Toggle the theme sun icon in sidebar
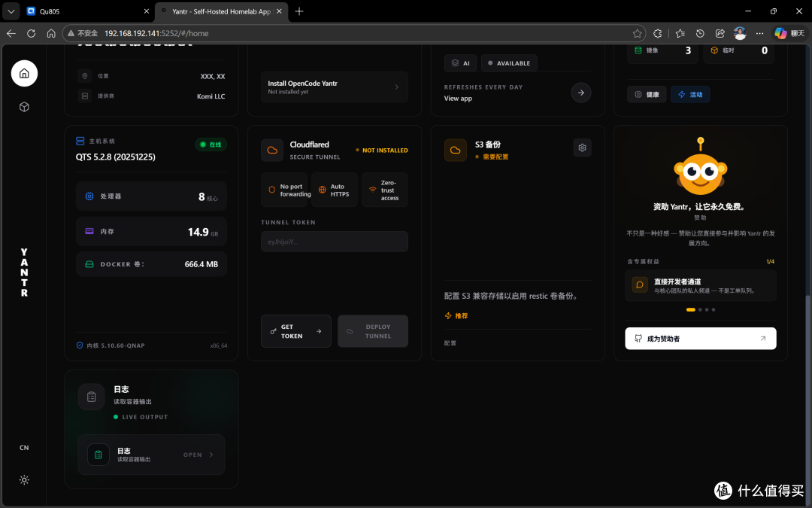 24,480
